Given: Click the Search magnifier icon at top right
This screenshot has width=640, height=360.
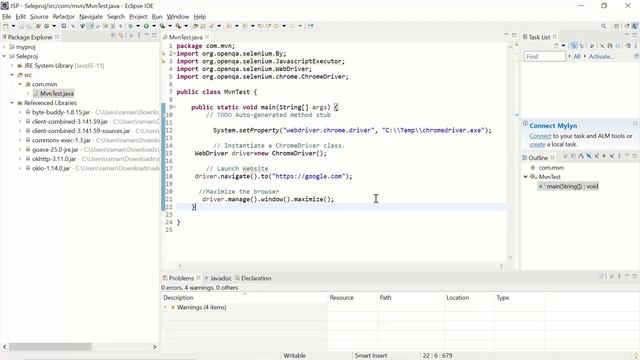Looking at the screenshot, I should click(x=603, y=26).
